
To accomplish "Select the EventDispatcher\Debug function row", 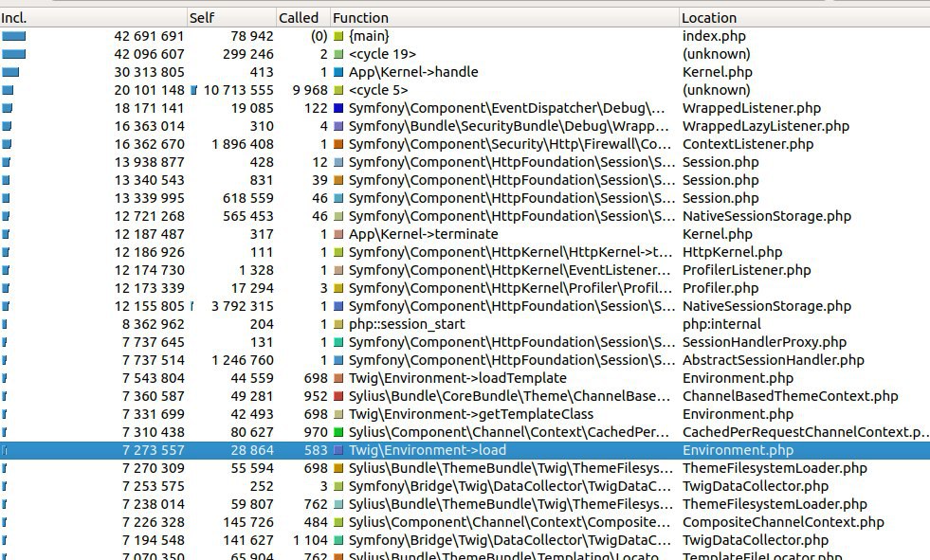I will click(465, 108).
